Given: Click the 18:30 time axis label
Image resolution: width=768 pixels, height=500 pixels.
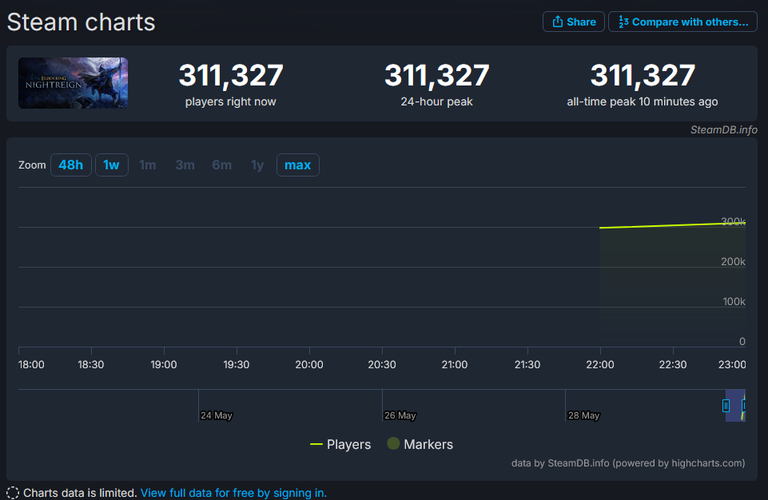Looking at the screenshot, I should pos(91,364).
